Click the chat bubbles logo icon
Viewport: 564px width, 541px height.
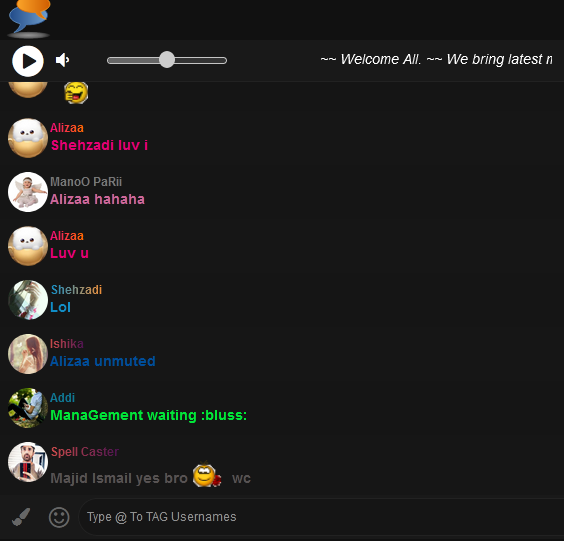[29, 18]
